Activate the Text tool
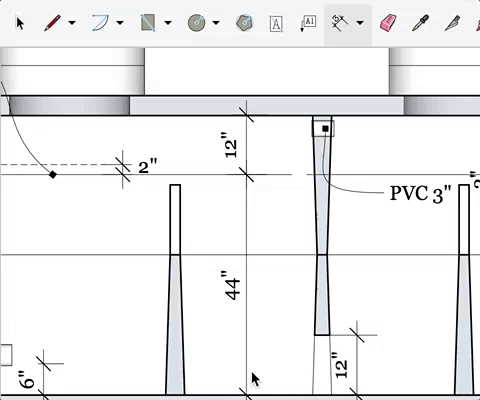The width and height of the screenshot is (480, 400). [276, 24]
